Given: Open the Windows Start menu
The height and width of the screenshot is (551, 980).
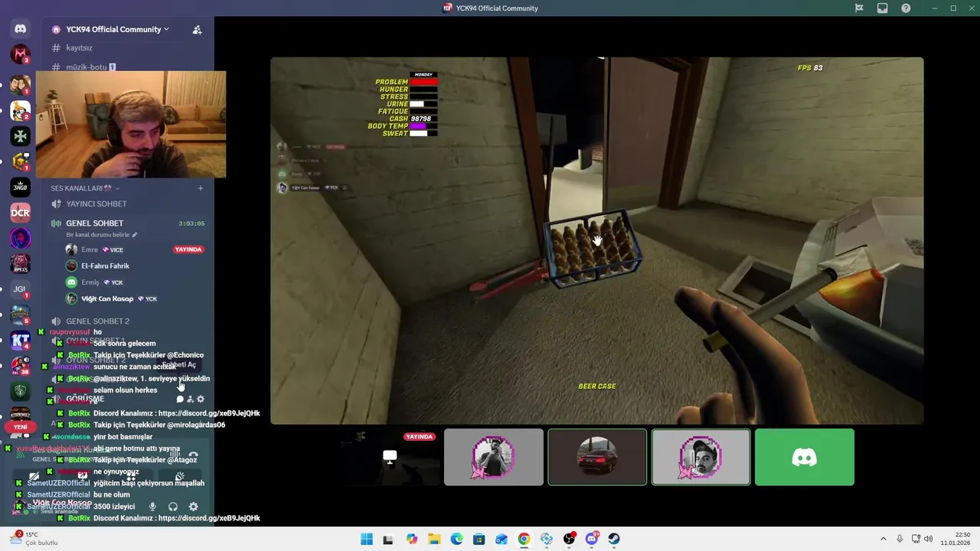Looking at the screenshot, I should point(366,539).
